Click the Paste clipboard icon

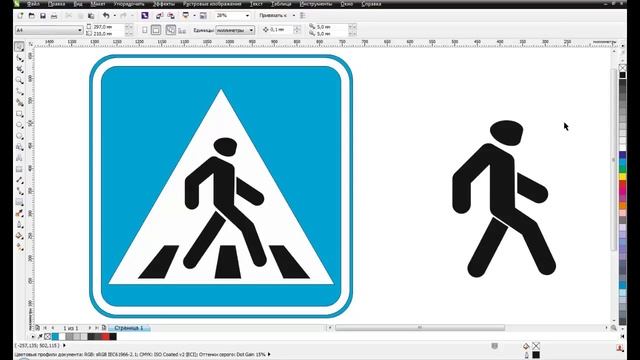coord(91,16)
